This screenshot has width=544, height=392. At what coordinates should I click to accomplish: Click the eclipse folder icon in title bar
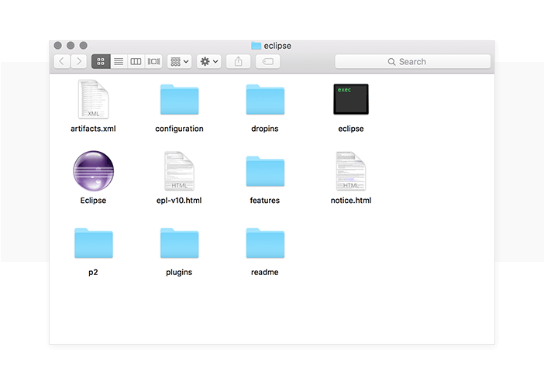coord(256,46)
